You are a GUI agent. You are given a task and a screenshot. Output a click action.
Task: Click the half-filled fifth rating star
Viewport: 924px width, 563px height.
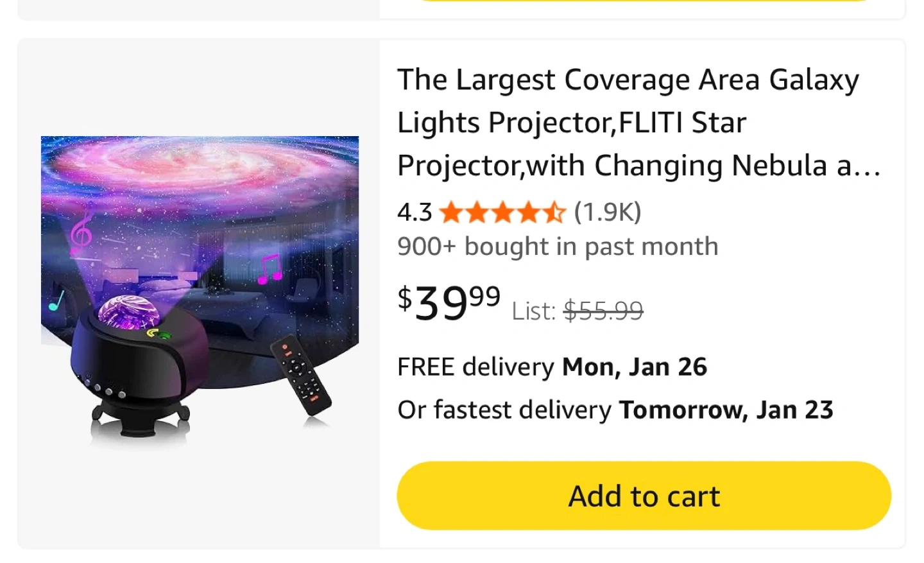pos(555,212)
